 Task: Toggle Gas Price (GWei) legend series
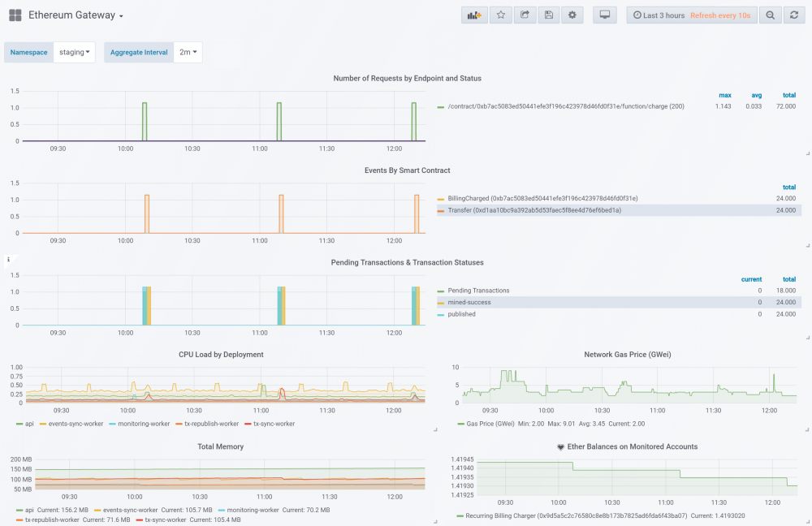pyautogui.click(x=490, y=424)
